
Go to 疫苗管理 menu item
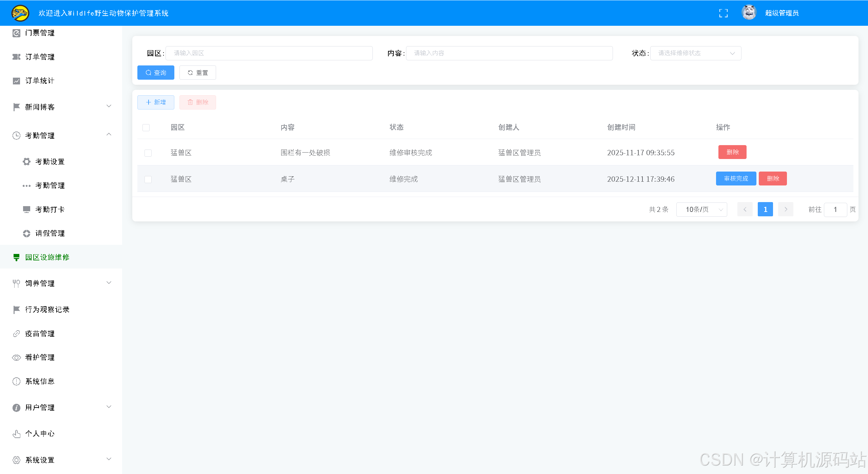pos(61,334)
